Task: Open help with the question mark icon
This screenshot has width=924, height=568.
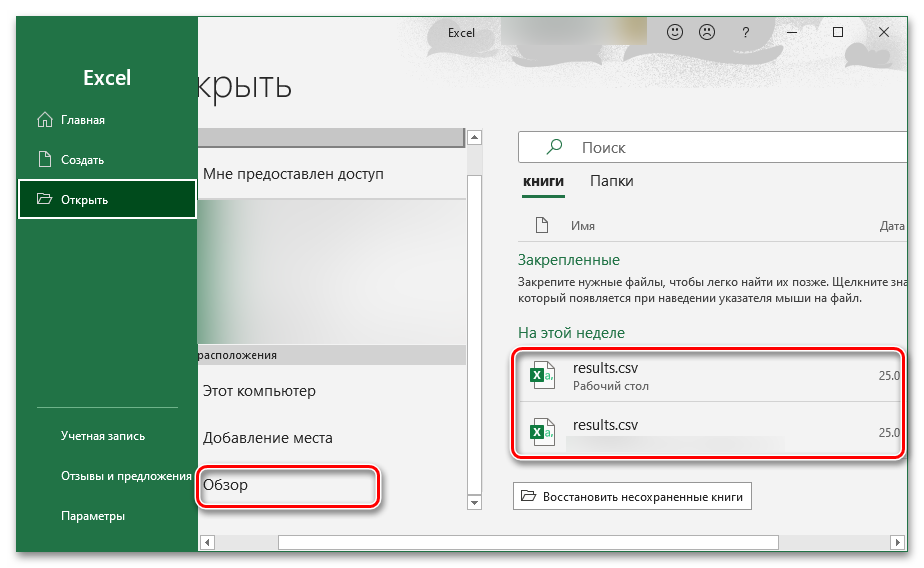Action: click(x=745, y=32)
